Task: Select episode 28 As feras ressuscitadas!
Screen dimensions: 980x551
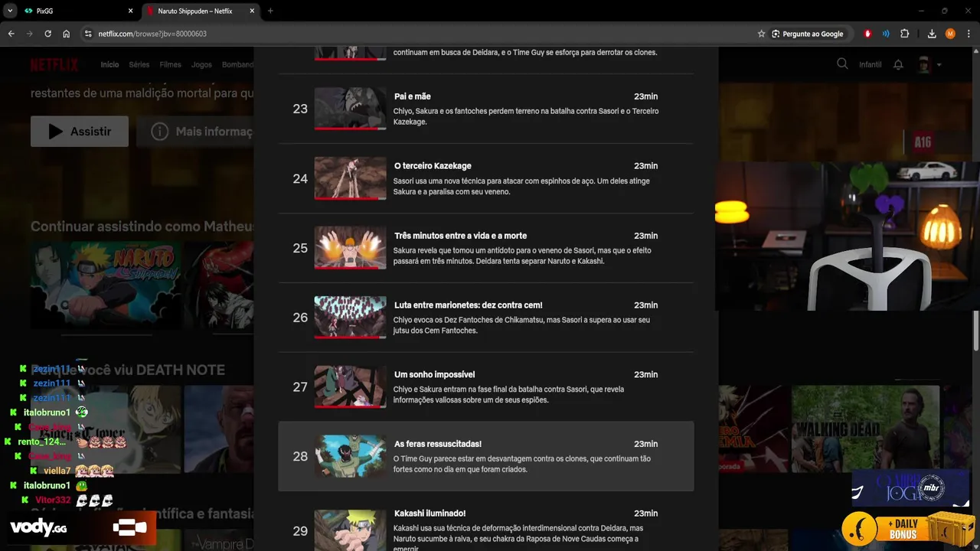Action: (486, 456)
